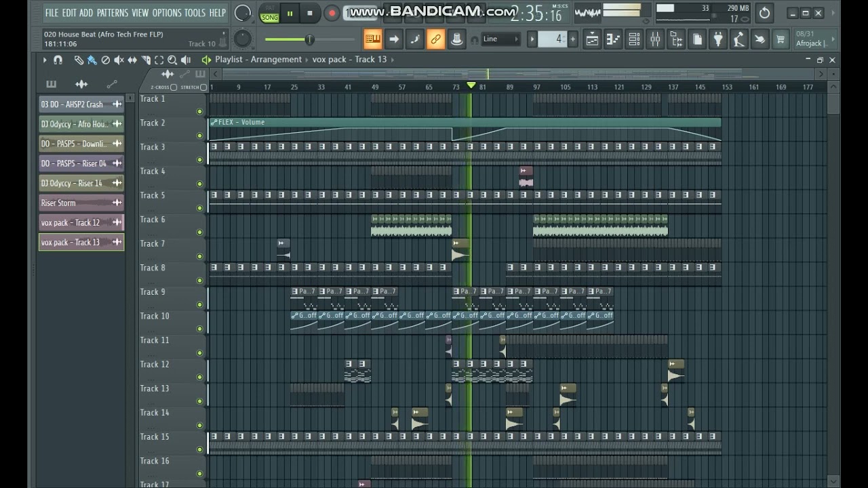Open the TOOLS menu
Viewport: 868px width, 488px height.
195,13
